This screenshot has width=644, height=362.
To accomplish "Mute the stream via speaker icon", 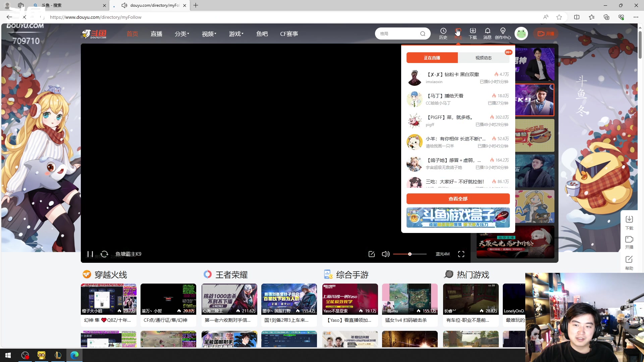I will tap(386, 254).
